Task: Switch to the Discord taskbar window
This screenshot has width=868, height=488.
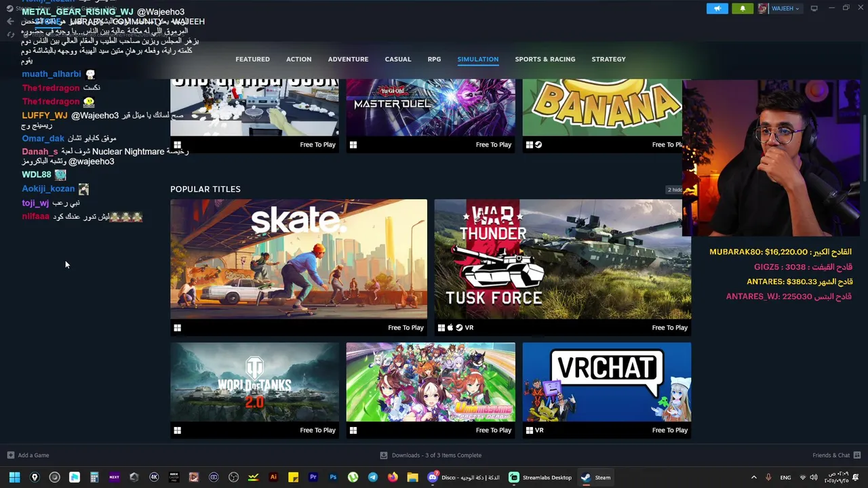Action: click(464, 477)
